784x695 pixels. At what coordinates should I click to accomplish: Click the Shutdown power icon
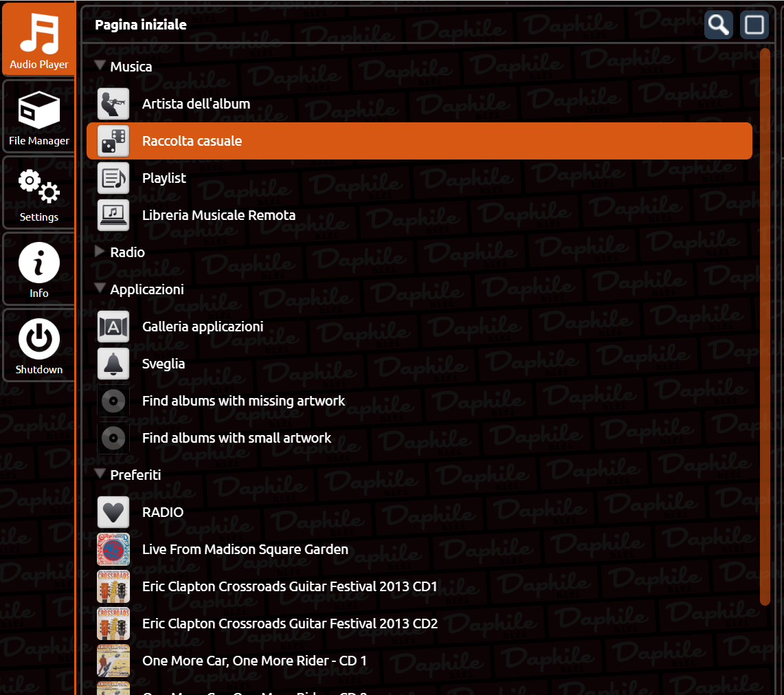[38, 345]
